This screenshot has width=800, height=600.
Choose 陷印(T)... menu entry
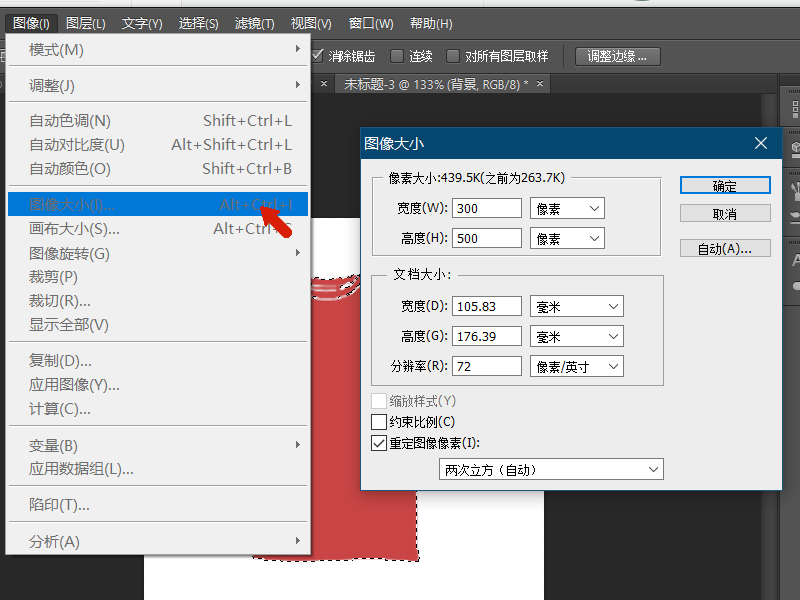point(158,505)
